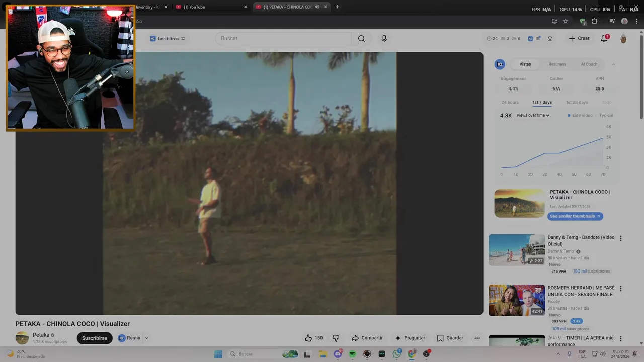Open the Views over time dropdown
Image resolution: width=644 pixels, height=362 pixels.
533,115
